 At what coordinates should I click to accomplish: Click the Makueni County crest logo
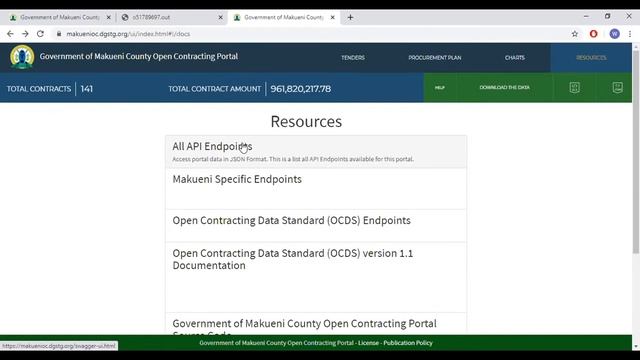tap(22, 57)
